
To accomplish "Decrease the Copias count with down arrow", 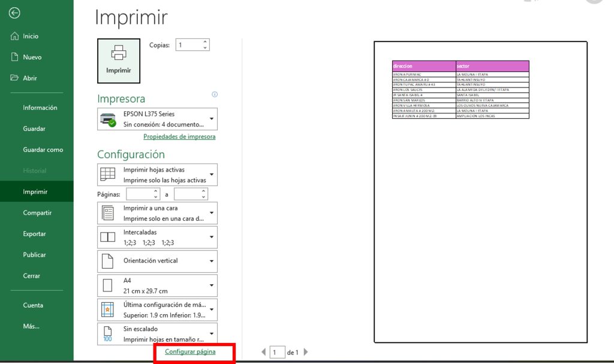I will pyautogui.click(x=205, y=48).
